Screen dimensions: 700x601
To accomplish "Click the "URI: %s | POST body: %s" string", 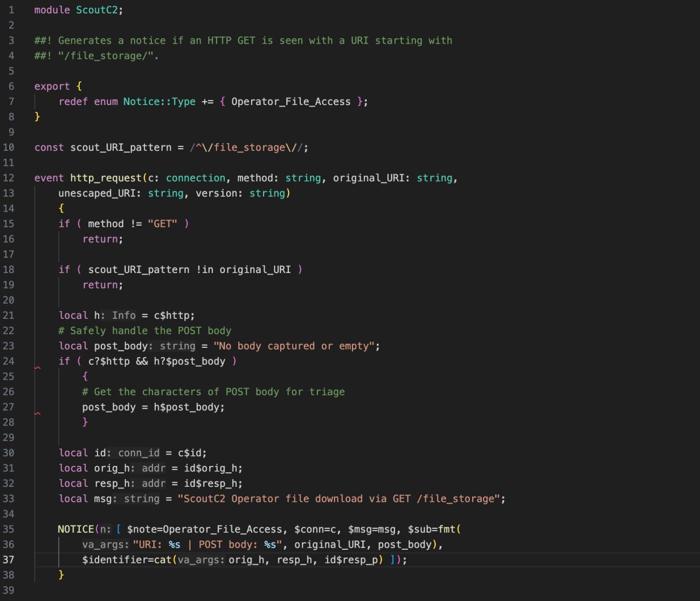I will tap(207, 544).
